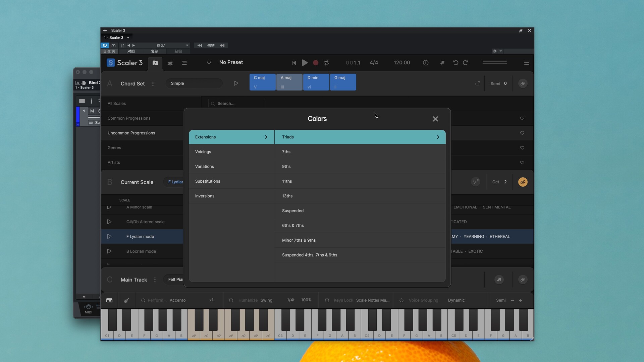This screenshot has width=644, height=362.
Task: Arm the red record button
Action: (316, 63)
